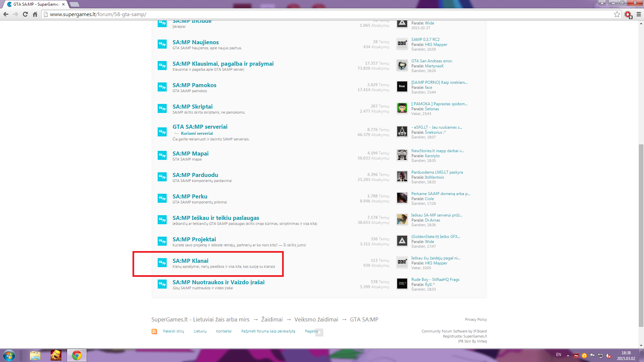This screenshot has height=362, width=644.
Task: Click face user avatar thumbnail
Action: 402,86
